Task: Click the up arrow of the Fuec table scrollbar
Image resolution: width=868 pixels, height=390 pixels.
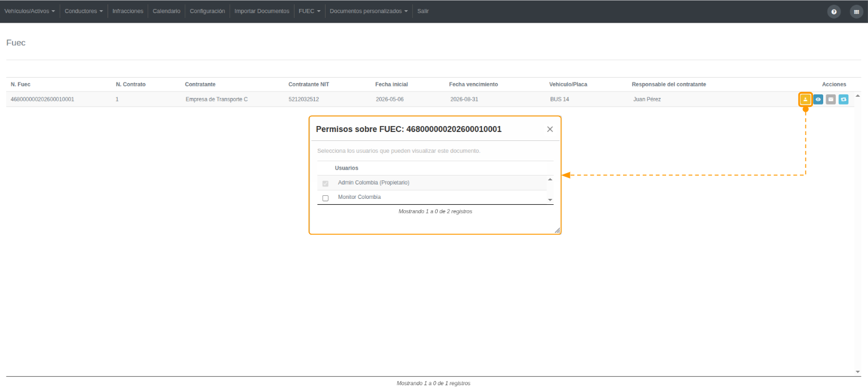Action: pyautogui.click(x=858, y=96)
